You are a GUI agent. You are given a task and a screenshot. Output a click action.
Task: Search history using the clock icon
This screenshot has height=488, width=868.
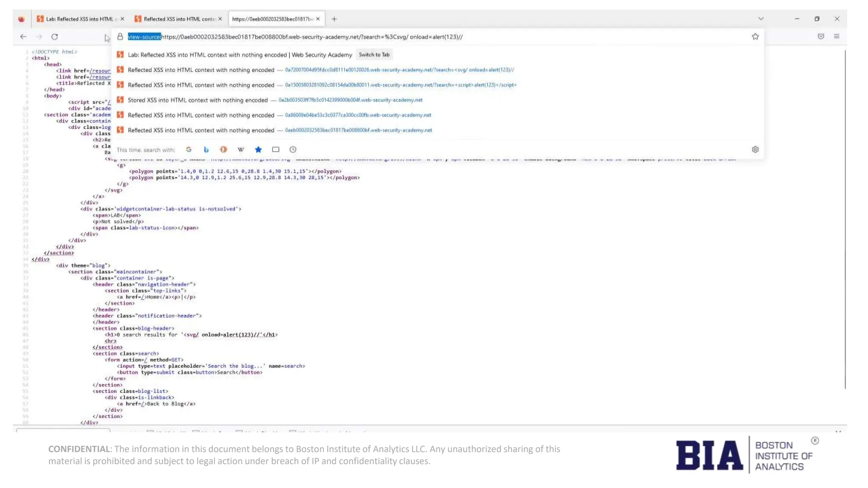[x=293, y=150]
